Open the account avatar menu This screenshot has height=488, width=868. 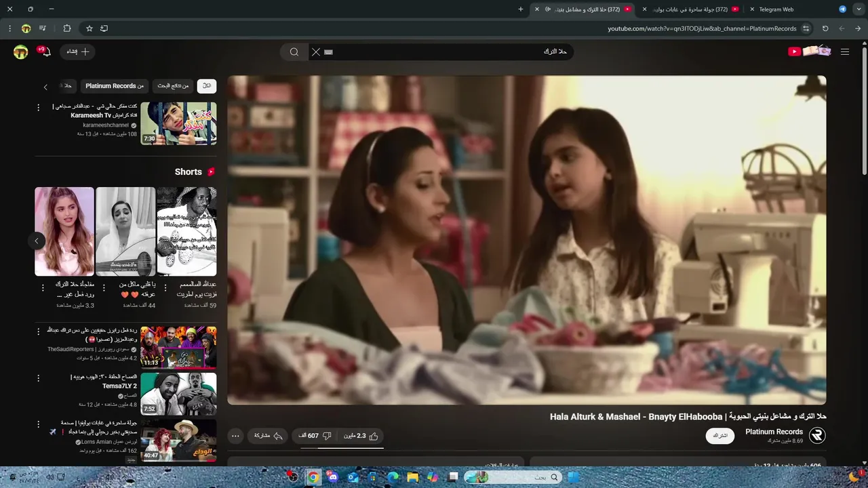(x=20, y=52)
